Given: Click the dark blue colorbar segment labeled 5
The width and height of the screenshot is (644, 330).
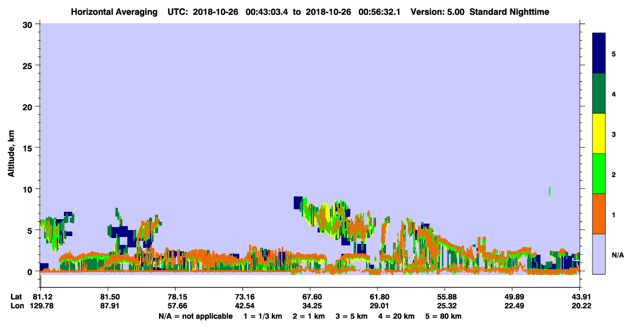Looking at the screenshot, I should [x=599, y=53].
